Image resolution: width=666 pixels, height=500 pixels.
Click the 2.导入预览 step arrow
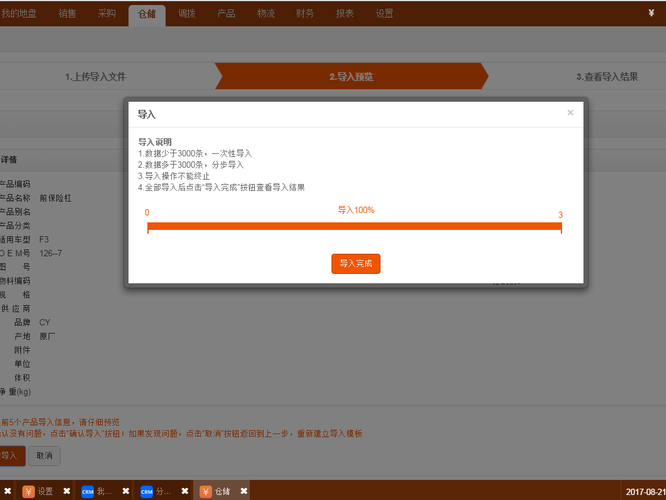point(351,76)
